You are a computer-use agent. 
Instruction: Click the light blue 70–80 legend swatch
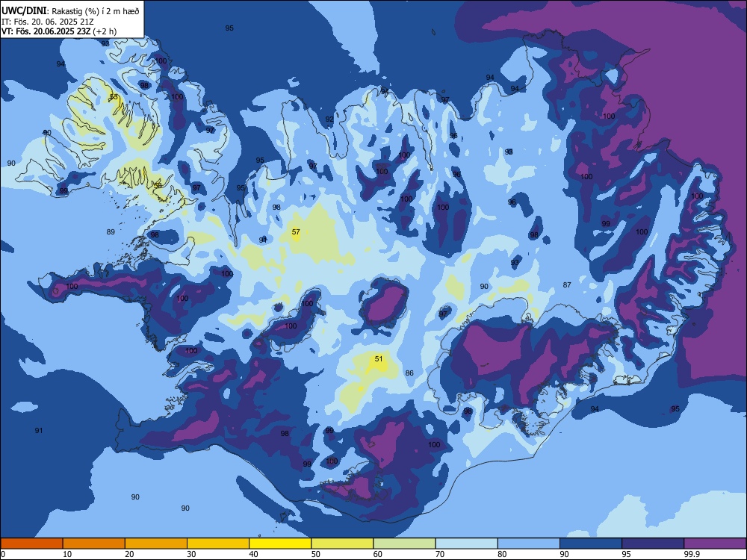point(466,544)
